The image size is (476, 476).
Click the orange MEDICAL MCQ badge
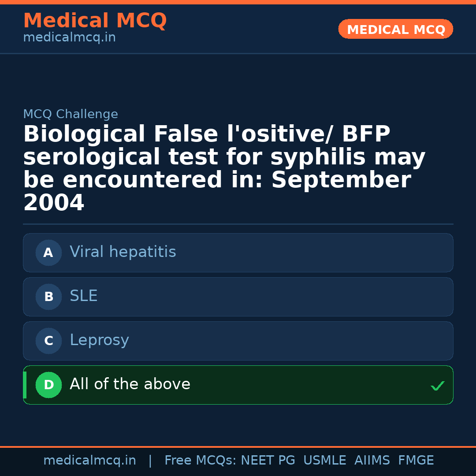(396, 30)
